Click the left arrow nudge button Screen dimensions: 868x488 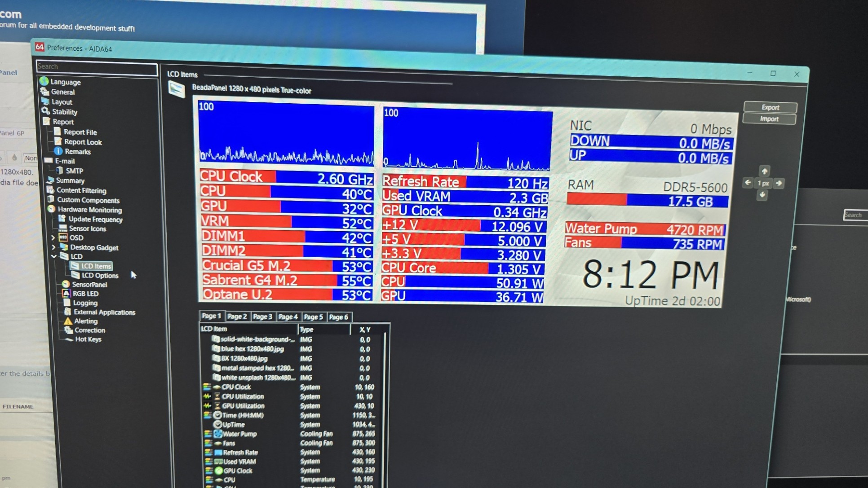pyautogui.click(x=748, y=183)
